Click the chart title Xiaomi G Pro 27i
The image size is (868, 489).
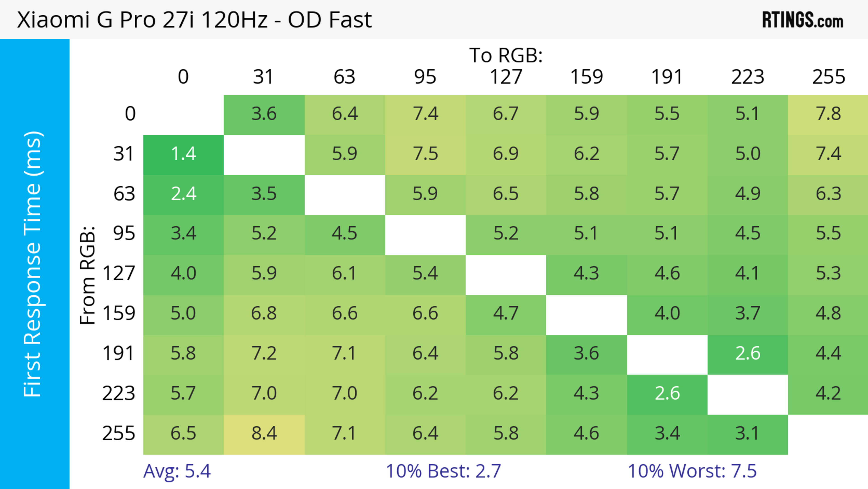click(194, 19)
